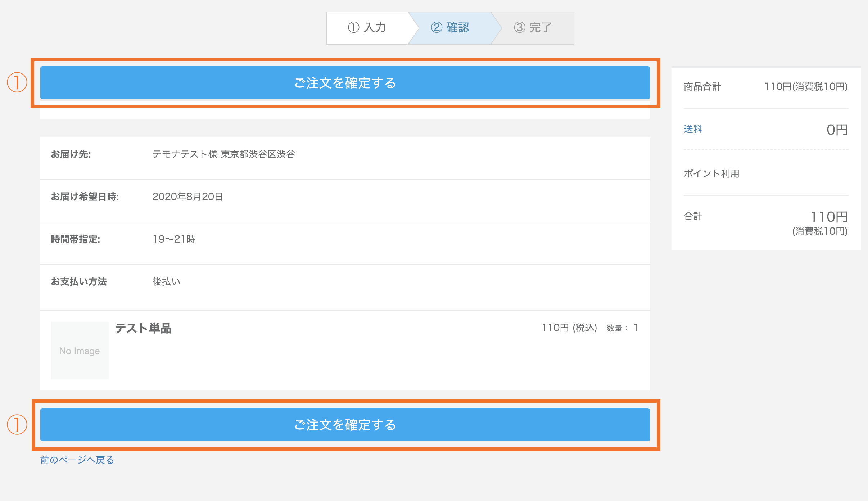868x501 pixels.
Task: Click the 後払い payment method value
Action: 166,282
